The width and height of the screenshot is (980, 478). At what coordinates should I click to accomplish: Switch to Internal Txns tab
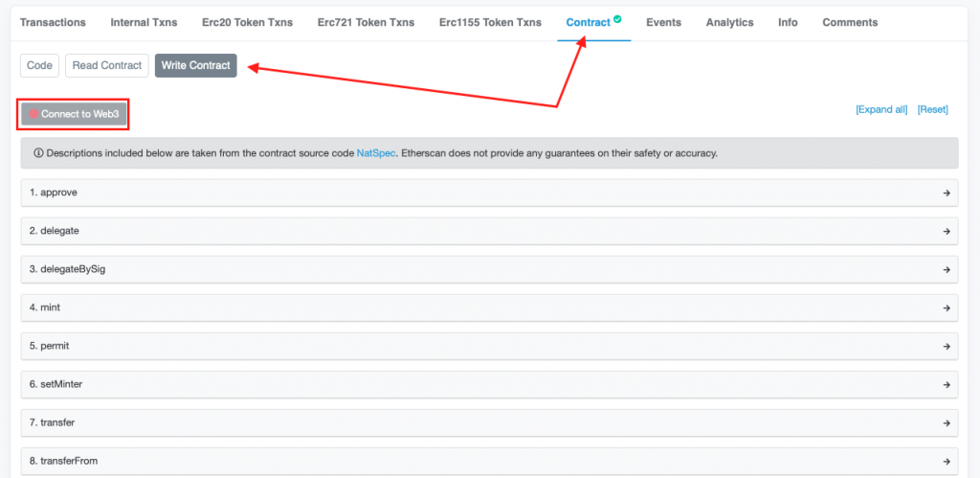click(x=144, y=23)
